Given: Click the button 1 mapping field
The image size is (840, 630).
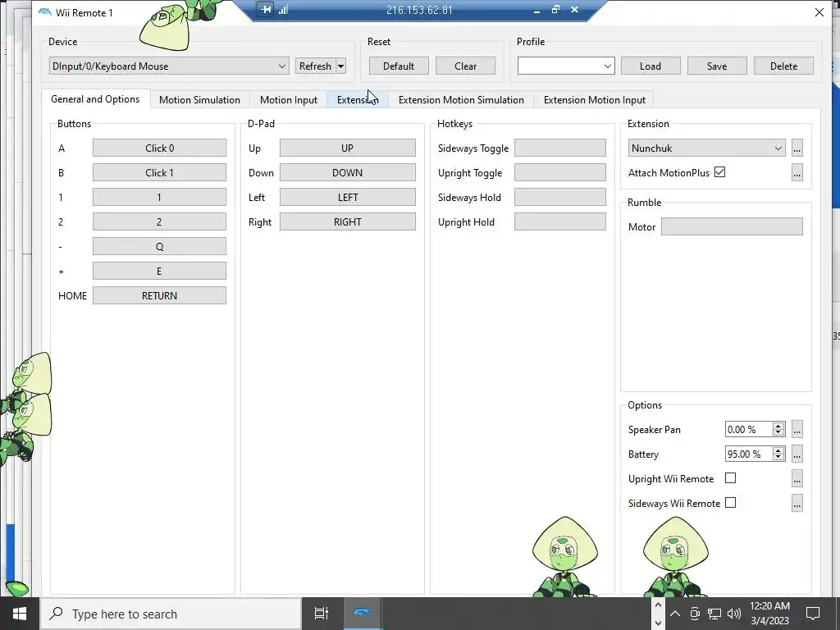Looking at the screenshot, I should [159, 198].
